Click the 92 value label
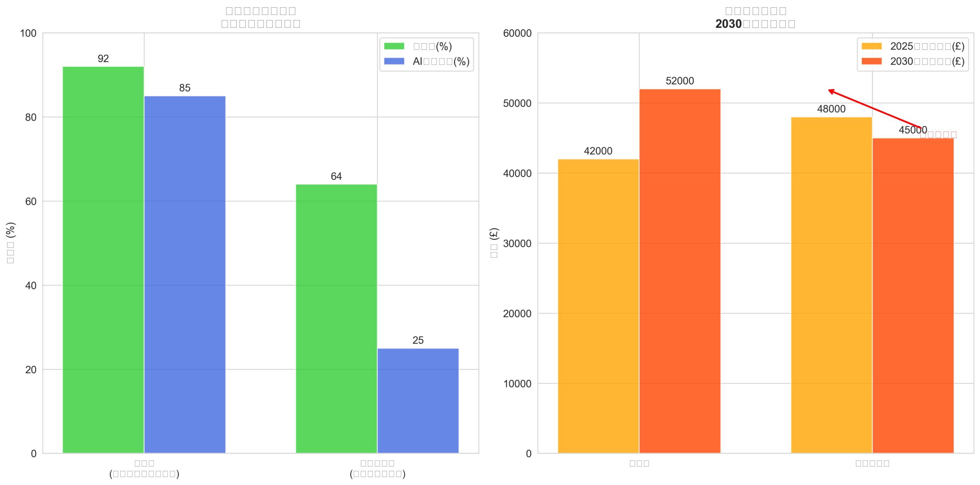The width and height of the screenshot is (980, 485). [x=103, y=59]
